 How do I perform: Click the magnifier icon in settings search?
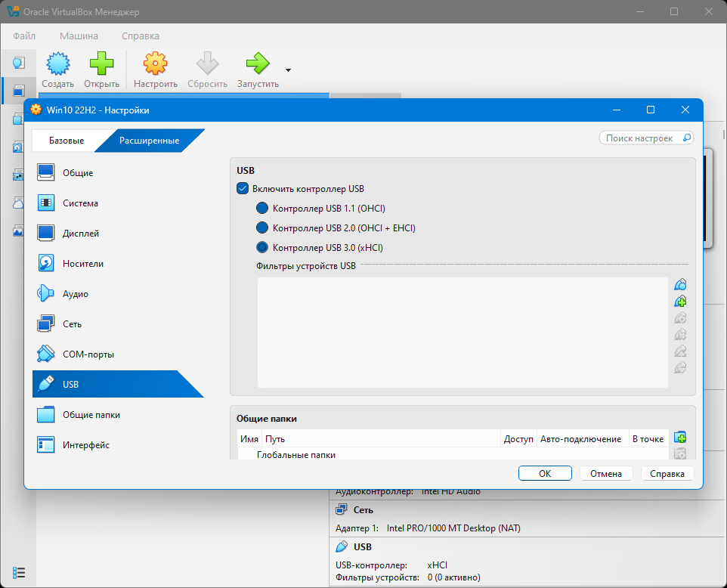tap(687, 138)
